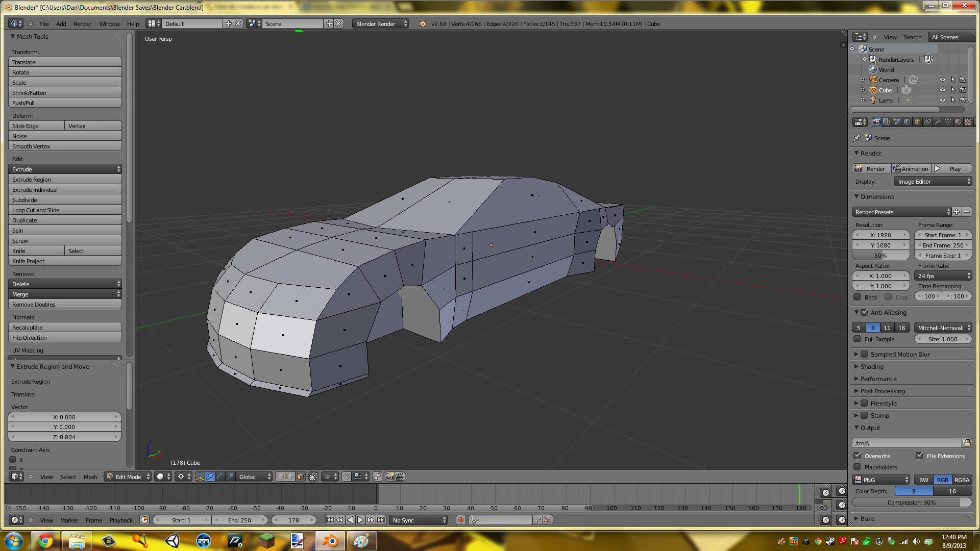Open the Edit Mode dropdown
The height and width of the screenshot is (551, 980).
[128, 477]
